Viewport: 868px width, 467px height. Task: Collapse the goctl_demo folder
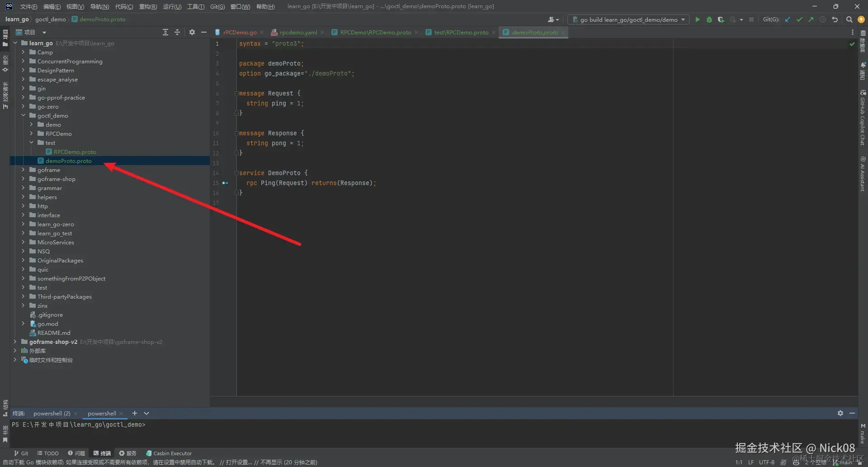pos(23,116)
